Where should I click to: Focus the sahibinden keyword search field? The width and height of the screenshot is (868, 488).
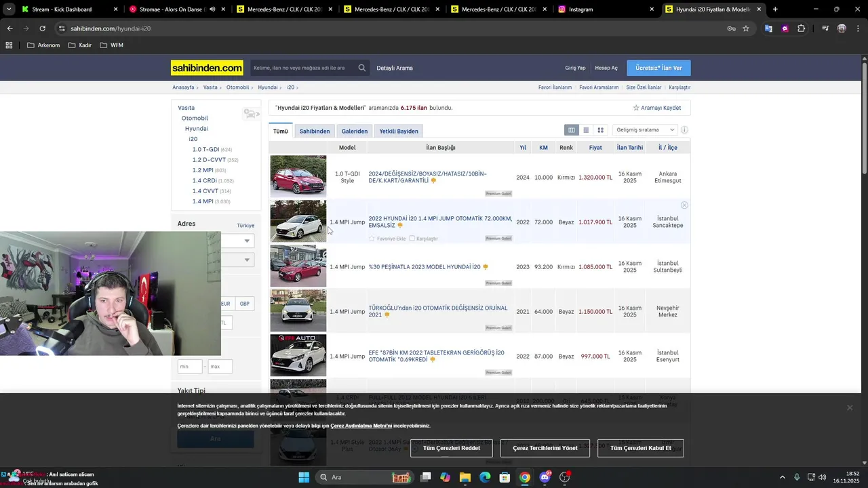(303, 68)
